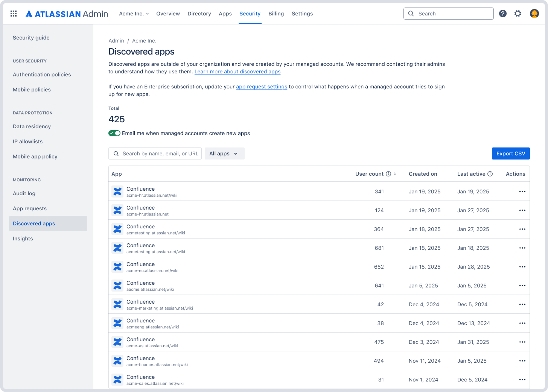View App requests in sidebar
Image resolution: width=548 pixels, height=392 pixels.
click(x=30, y=208)
